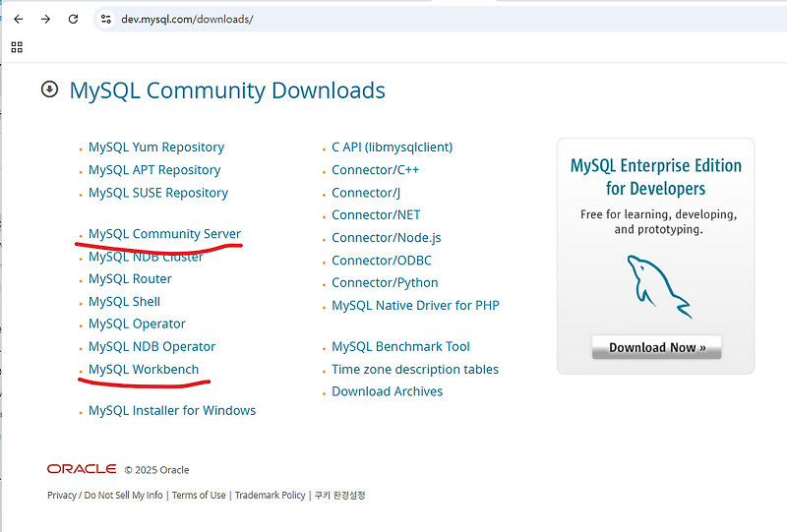This screenshot has height=532, width=787.
Task: Open Privacy / Do Not Sell My Info
Action: tap(105, 495)
